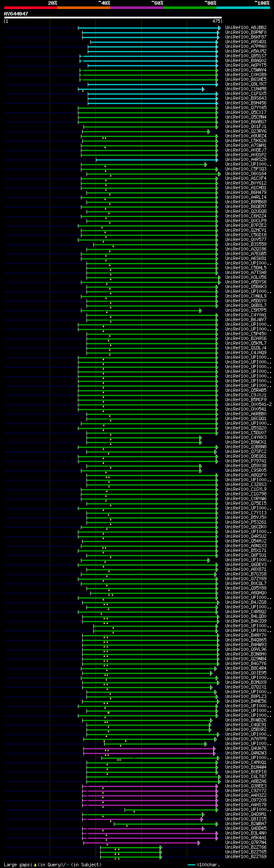Select the UniRef100_Q9VL96 label
Screen dimensions: 274x868
click(246, 649)
